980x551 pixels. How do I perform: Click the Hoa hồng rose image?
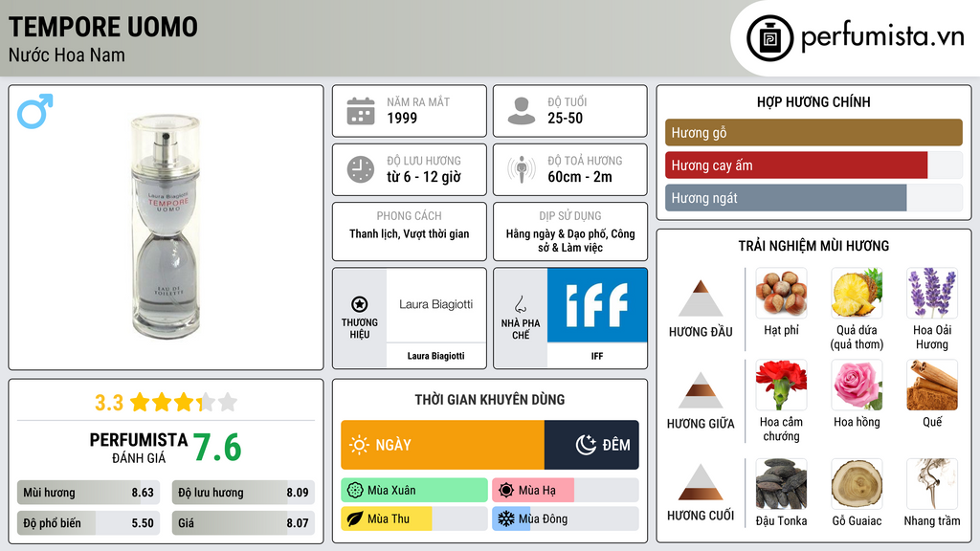coord(857,385)
